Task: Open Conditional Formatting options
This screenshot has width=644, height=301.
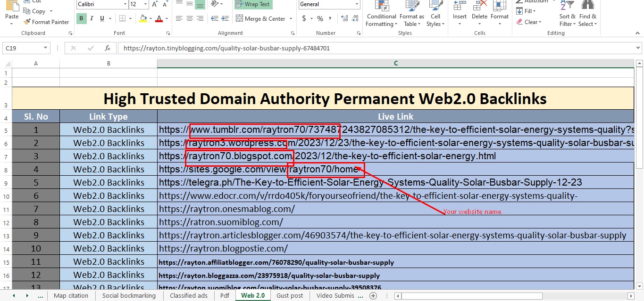Action: pyautogui.click(x=381, y=14)
